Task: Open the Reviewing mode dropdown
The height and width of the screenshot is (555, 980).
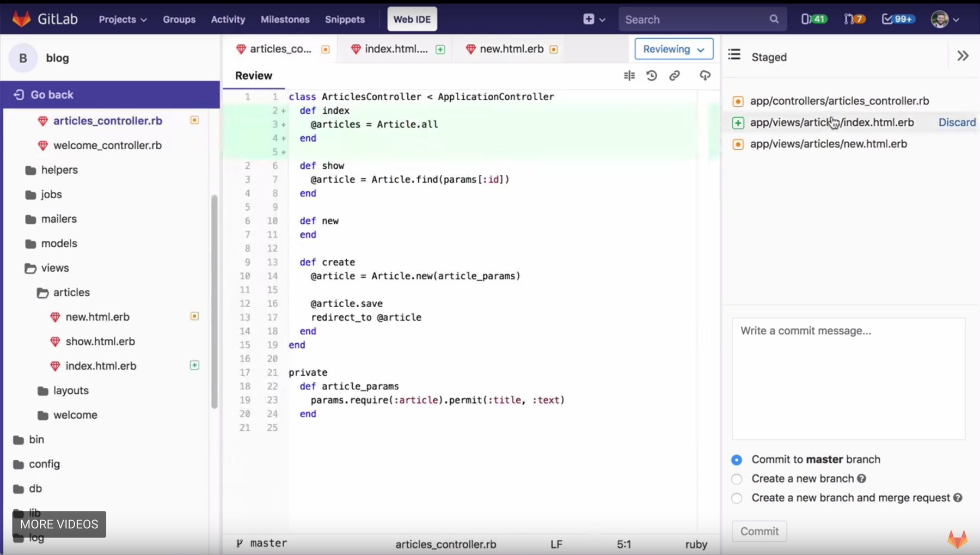Action: [673, 48]
